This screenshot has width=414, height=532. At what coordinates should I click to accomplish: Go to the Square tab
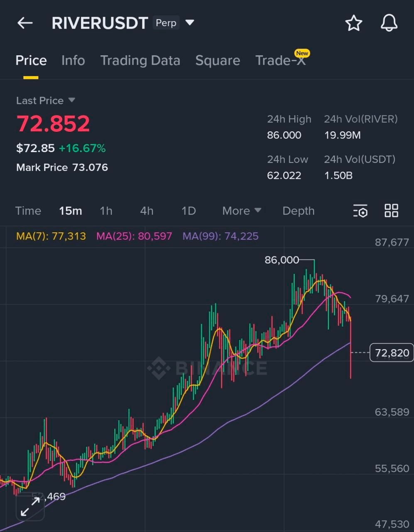218,61
